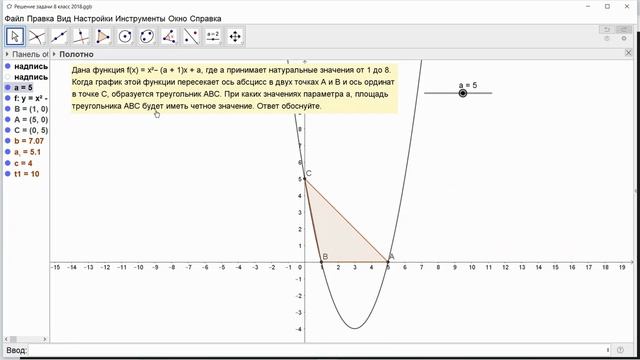640x360 pixels.
Task: Select the Angle measurement tool
Action: 169,36
